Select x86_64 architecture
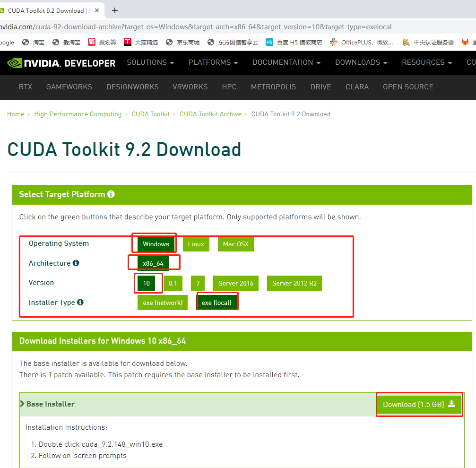This screenshot has height=468, width=476. click(x=153, y=263)
